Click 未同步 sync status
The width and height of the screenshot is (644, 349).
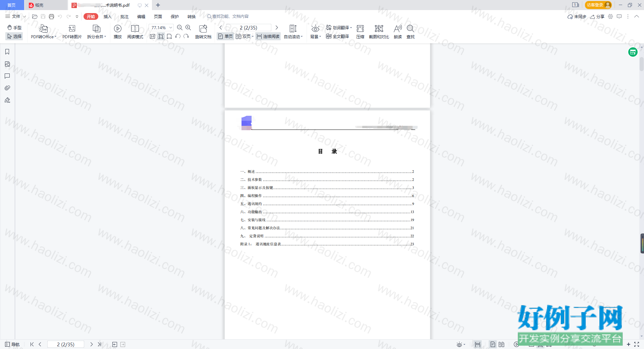[x=577, y=16]
